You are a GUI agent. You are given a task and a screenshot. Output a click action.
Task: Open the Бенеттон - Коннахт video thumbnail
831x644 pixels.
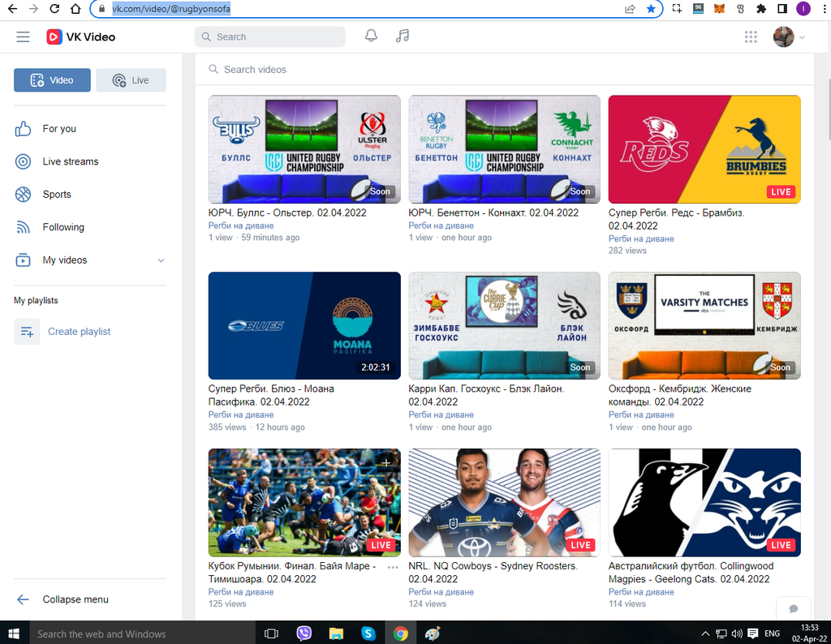(x=504, y=149)
